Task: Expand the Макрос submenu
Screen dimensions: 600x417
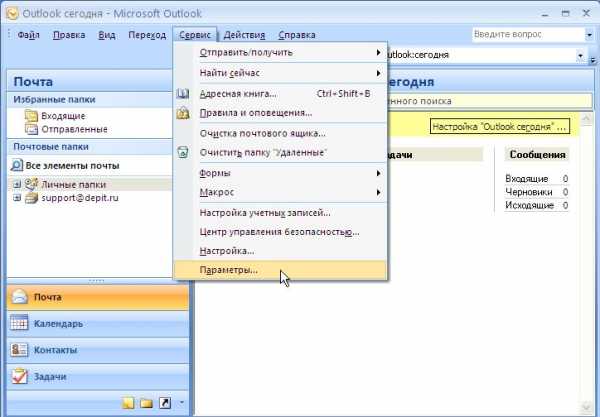Action: point(280,192)
